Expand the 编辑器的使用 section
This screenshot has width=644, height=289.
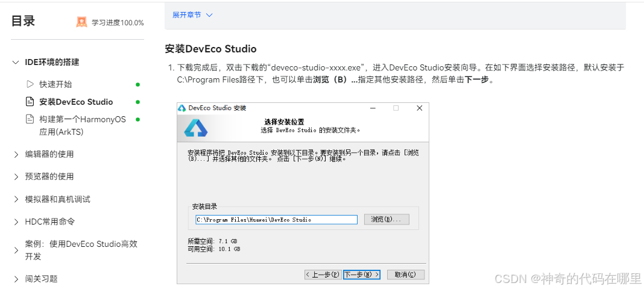(x=16, y=155)
